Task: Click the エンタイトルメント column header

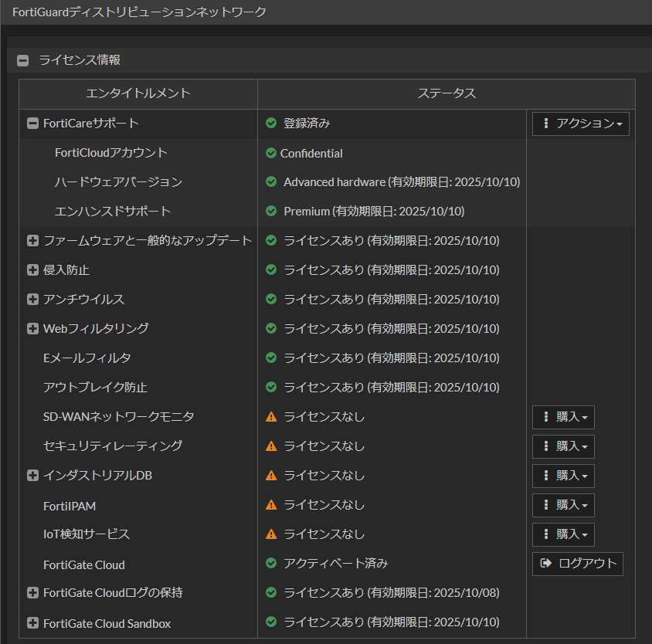Action: (138, 93)
